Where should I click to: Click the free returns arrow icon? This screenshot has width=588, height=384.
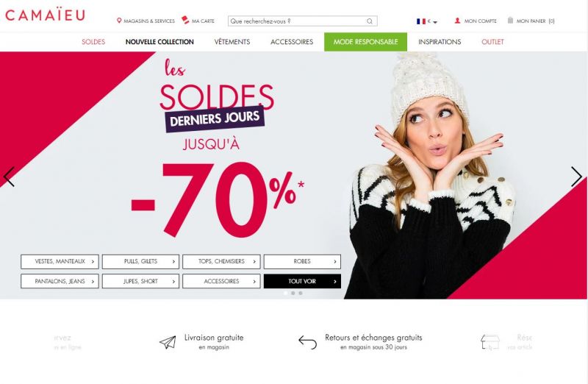307,342
